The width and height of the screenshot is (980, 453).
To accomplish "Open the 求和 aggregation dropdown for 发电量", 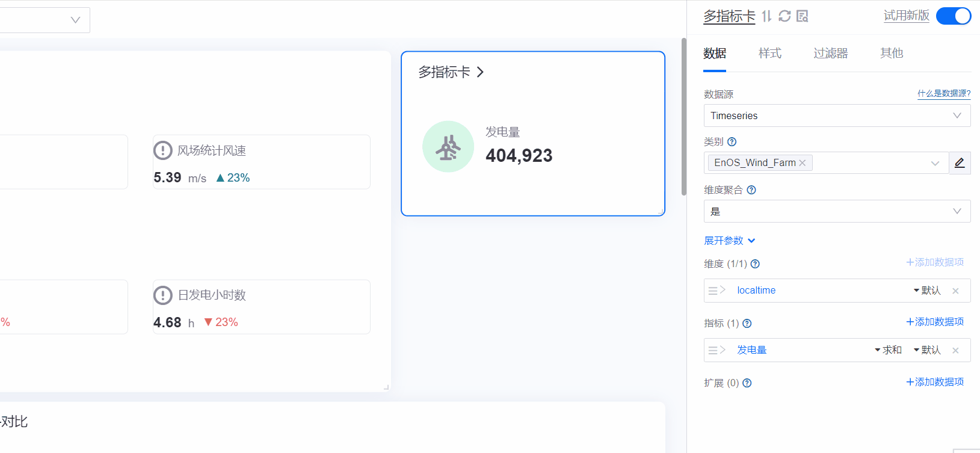I will pyautogui.click(x=888, y=350).
